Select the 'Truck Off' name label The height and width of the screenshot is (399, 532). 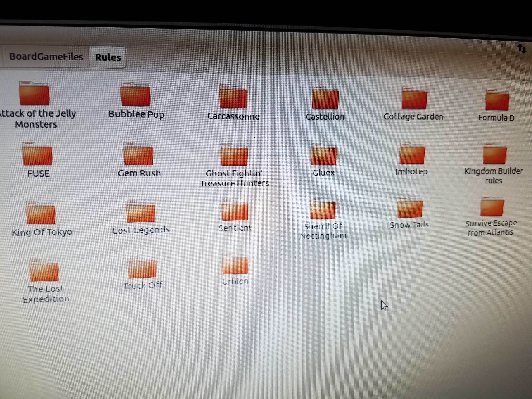click(x=143, y=286)
